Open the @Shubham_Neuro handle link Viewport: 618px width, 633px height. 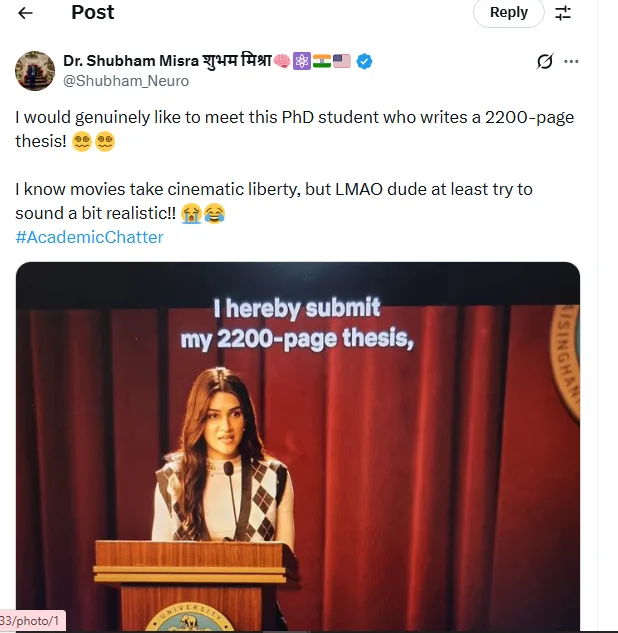click(x=126, y=81)
